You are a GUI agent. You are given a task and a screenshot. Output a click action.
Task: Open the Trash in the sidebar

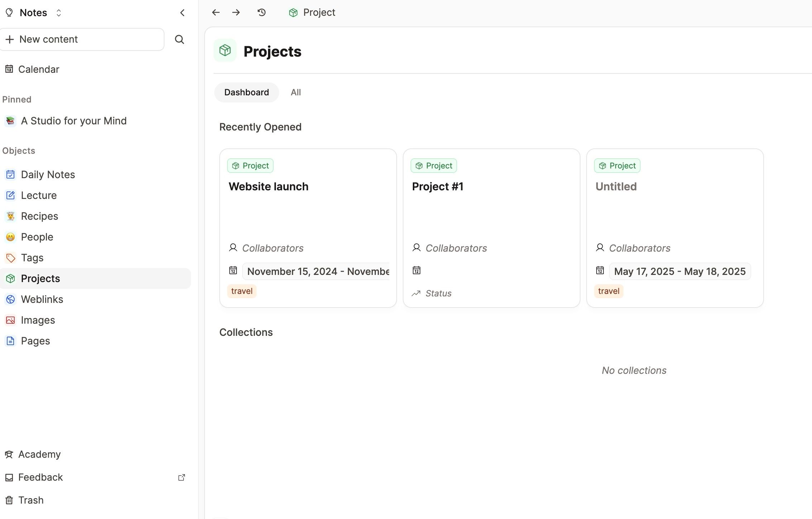tap(31, 500)
